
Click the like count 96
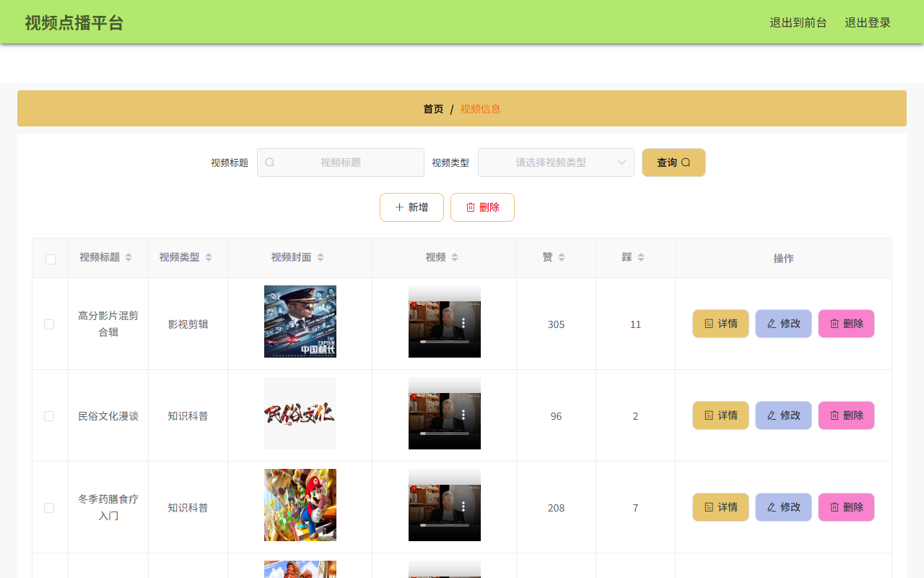(556, 416)
